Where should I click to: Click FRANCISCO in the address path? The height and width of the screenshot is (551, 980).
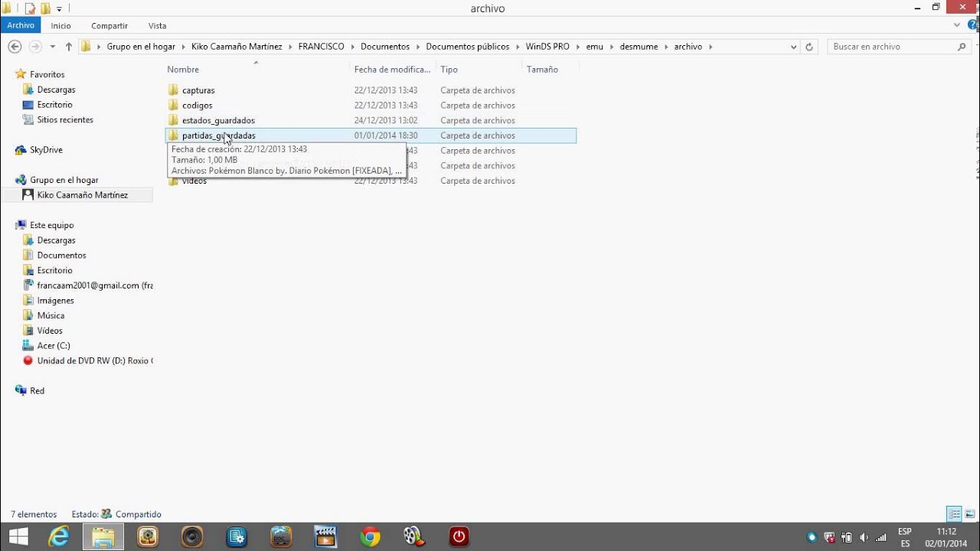click(x=322, y=47)
